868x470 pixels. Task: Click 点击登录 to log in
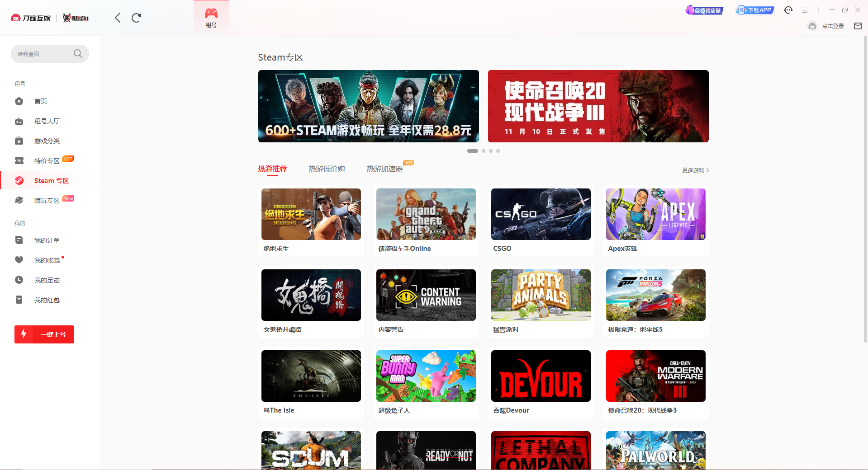pos(833,26)
